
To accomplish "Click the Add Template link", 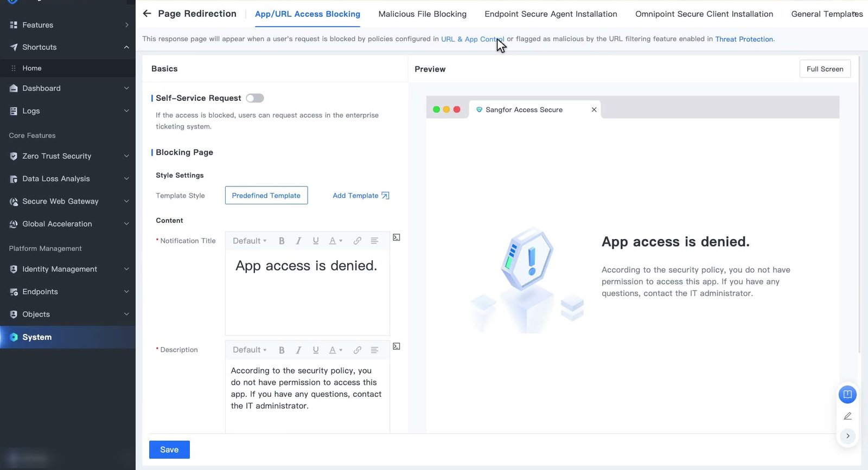I will (361, 196).
